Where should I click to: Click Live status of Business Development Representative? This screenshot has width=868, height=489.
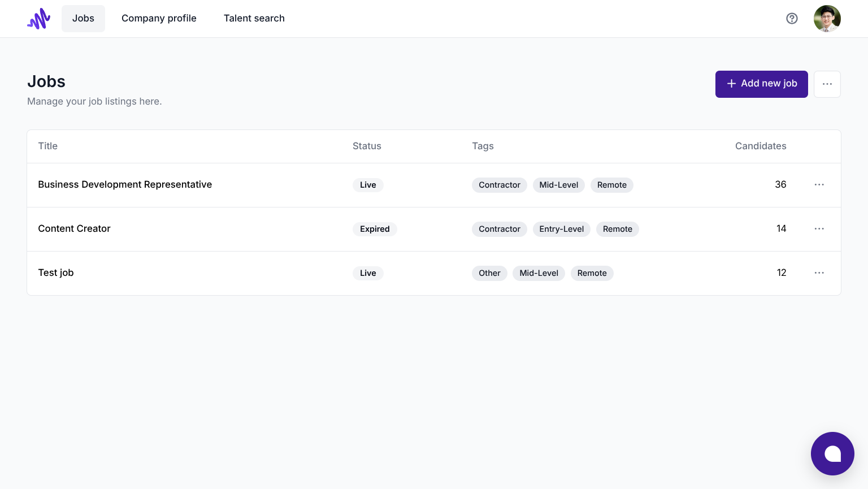tap(368, 185)
